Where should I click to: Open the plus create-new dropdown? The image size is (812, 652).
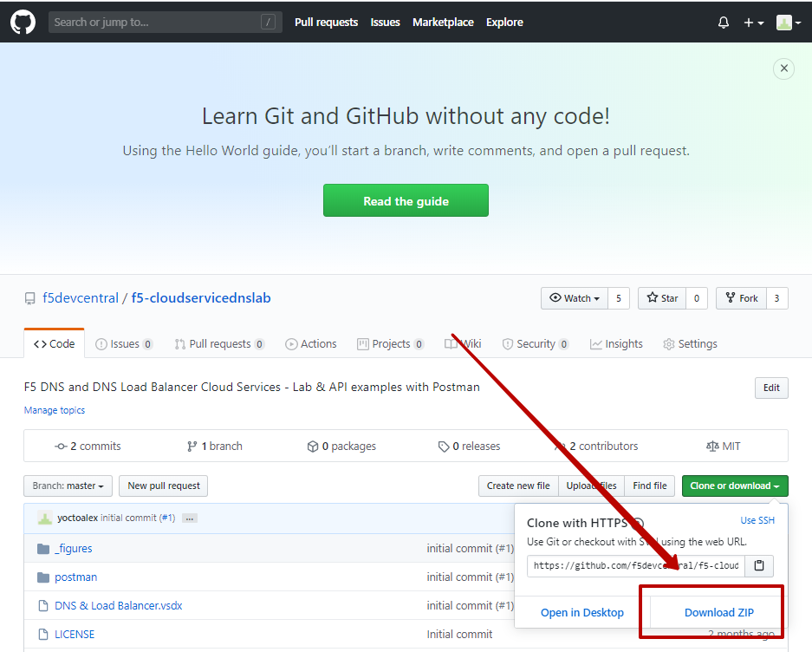click(x=753, y=23)
